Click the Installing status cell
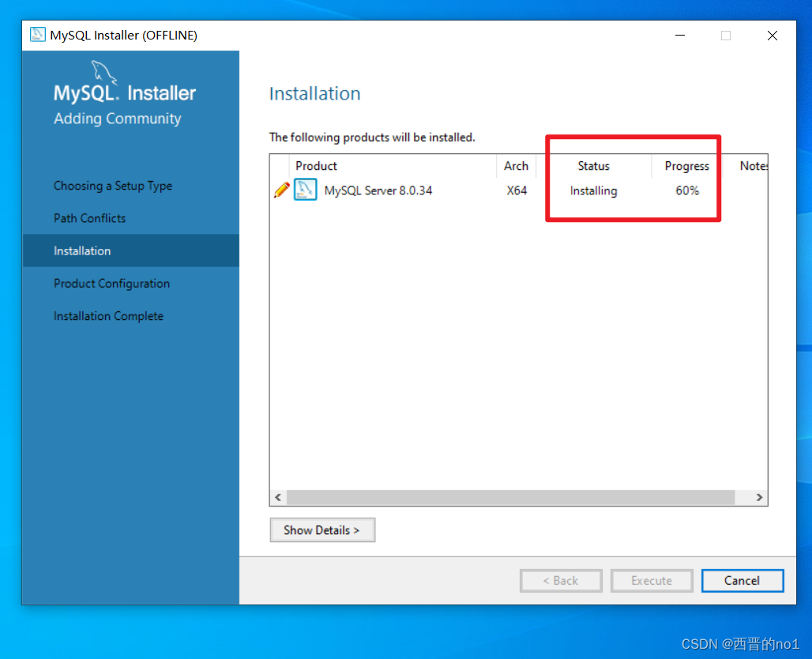 [593, 190]
